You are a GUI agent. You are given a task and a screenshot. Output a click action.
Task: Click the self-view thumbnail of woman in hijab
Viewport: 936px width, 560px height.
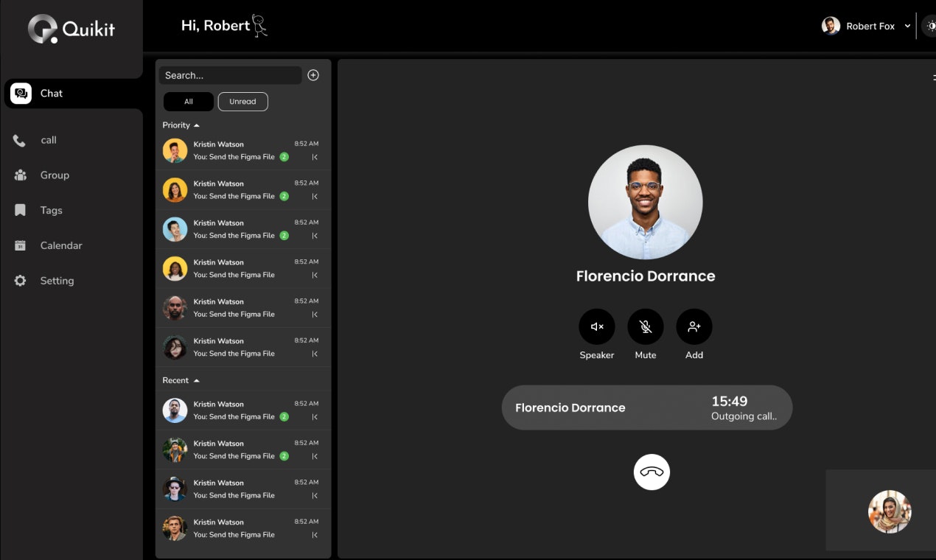(x=890, y=511)
